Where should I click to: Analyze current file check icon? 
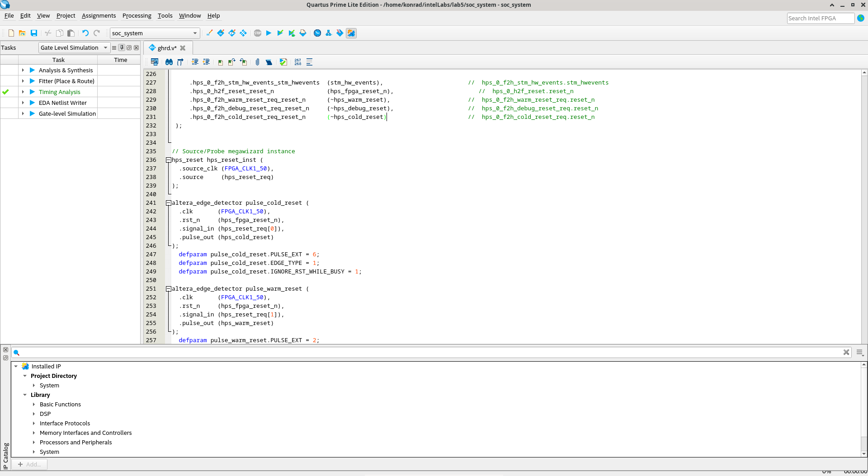click(283, 62)
